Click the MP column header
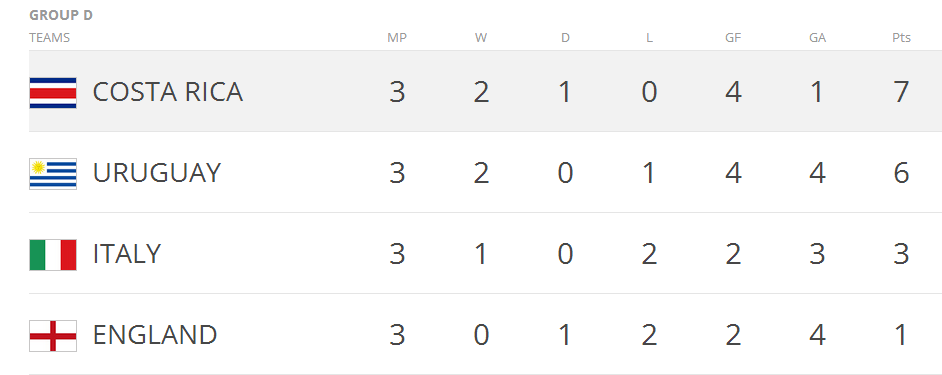942x375 pixels. [397, 38]
